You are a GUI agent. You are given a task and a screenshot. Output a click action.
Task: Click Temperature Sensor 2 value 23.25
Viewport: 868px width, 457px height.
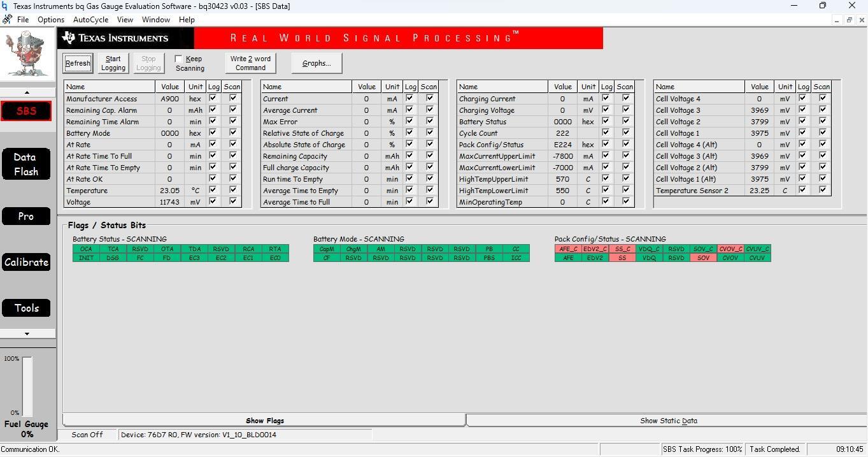pyautogui.click(x=759, y=191)
